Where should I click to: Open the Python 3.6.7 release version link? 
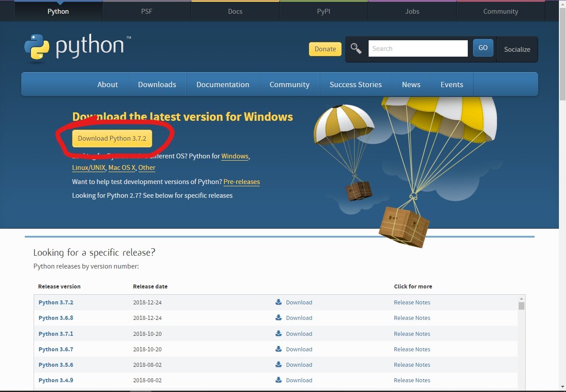(56, 349)
